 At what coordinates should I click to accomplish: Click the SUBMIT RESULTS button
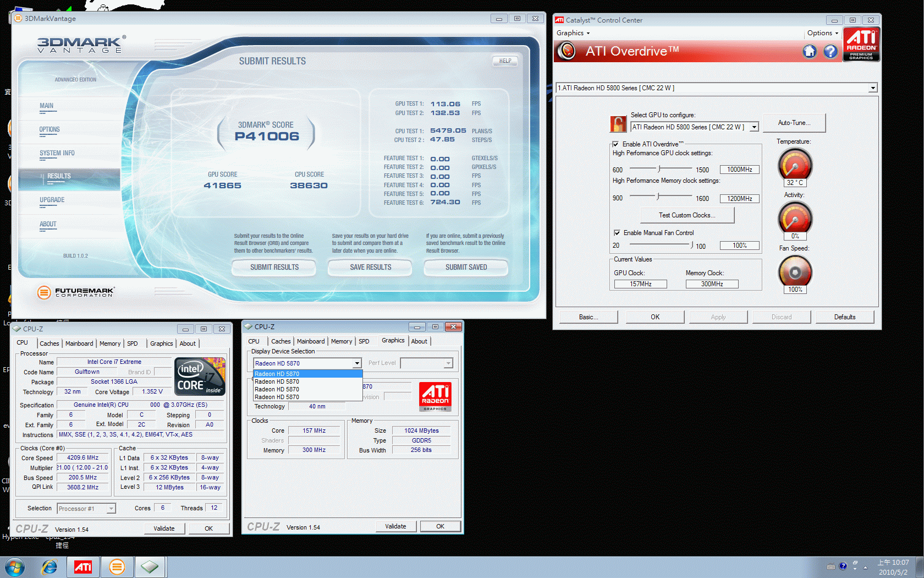274,267
